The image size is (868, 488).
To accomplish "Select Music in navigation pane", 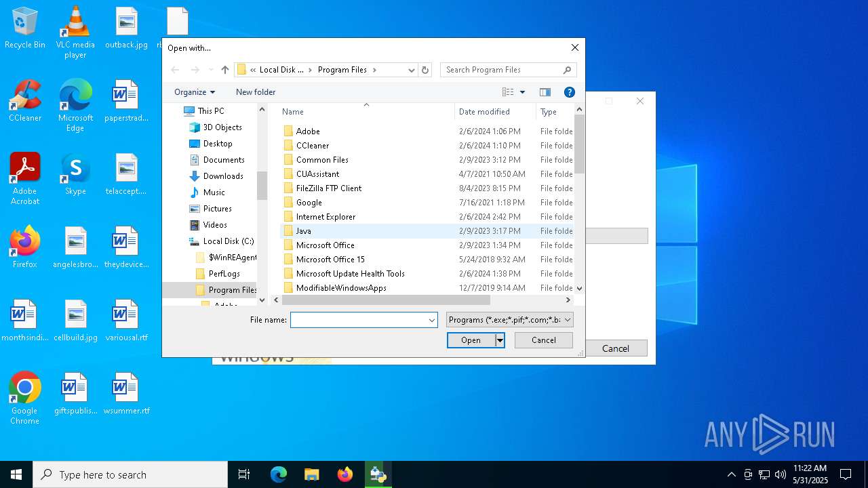I will 214,192.
